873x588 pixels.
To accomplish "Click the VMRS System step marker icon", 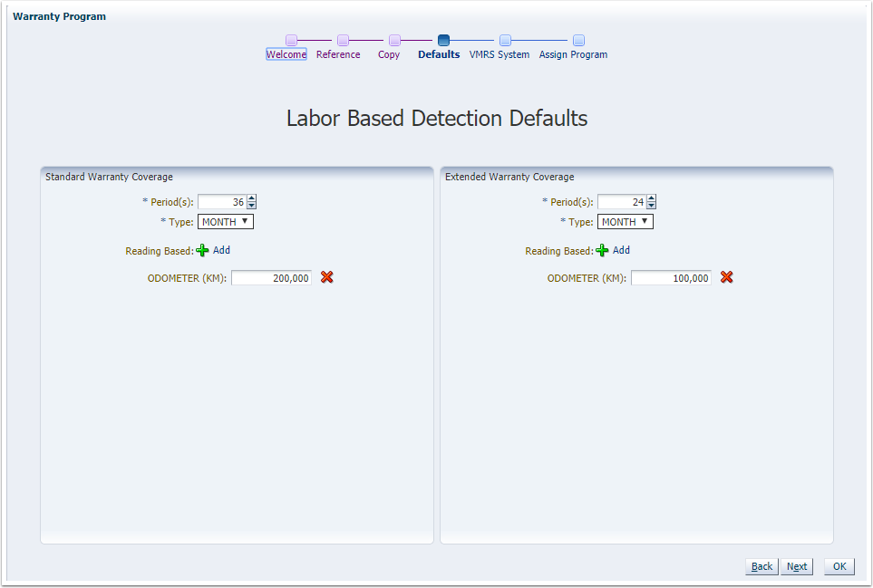I will point(505,40).
